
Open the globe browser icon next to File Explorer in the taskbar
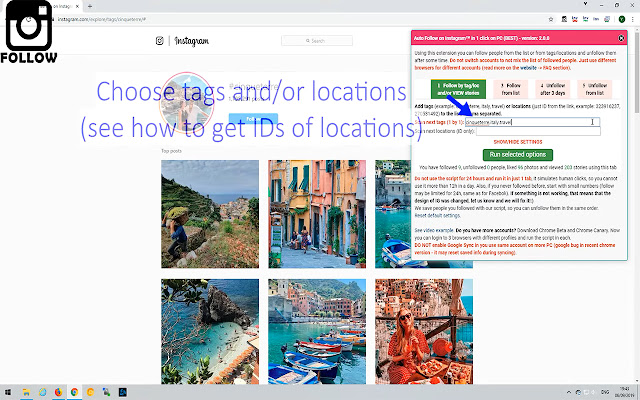42,392
